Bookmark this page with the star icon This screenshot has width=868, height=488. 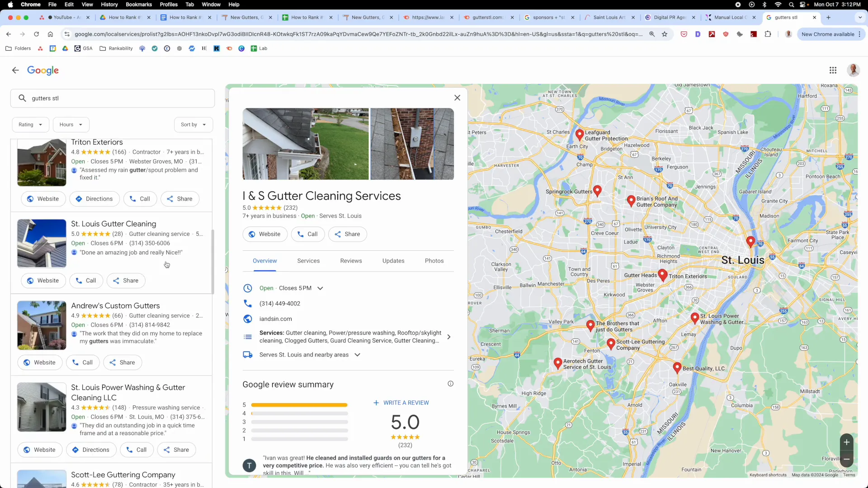tap(665, 34)
